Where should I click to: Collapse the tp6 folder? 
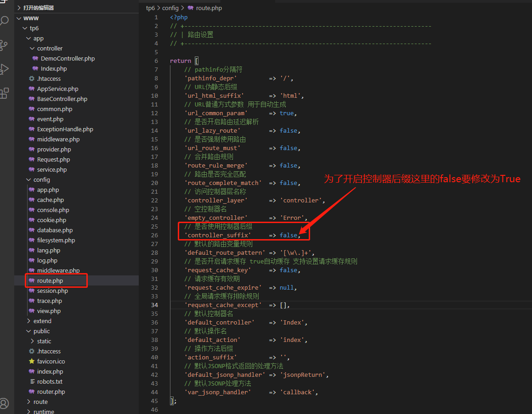25,28
